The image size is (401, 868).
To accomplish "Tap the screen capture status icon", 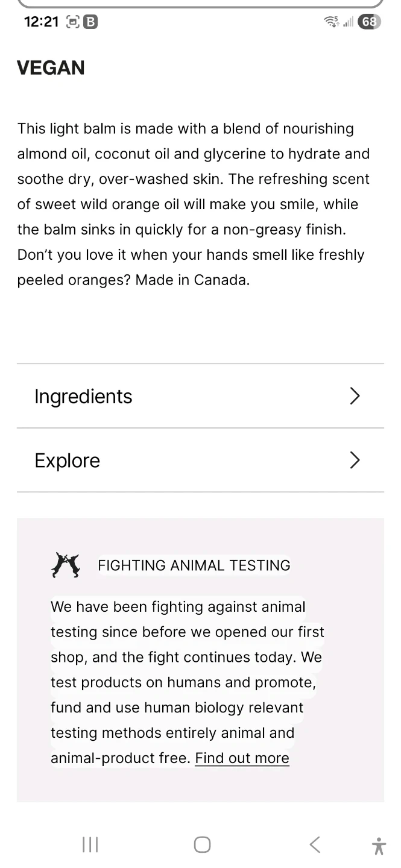I will [72, 22].
